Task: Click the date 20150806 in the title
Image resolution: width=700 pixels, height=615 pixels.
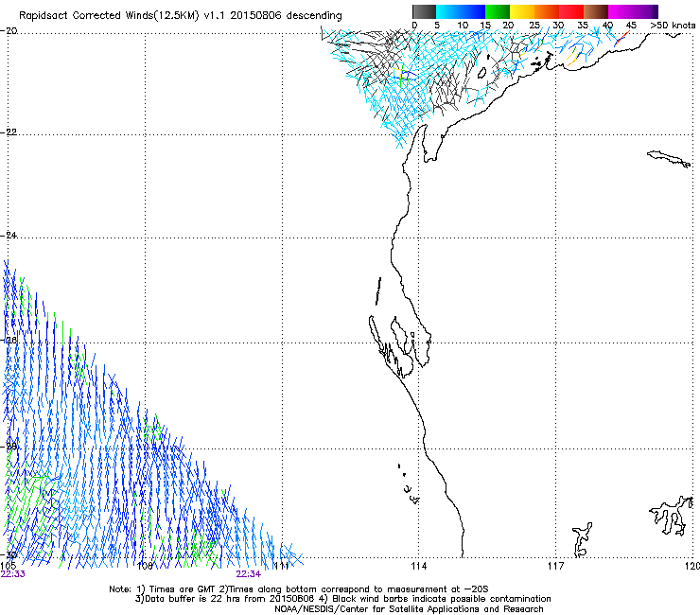Action: click(x=255, y=15)
